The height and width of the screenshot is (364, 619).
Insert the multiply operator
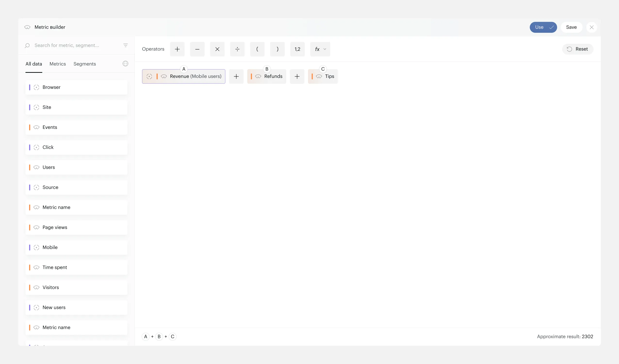[217, 49]
